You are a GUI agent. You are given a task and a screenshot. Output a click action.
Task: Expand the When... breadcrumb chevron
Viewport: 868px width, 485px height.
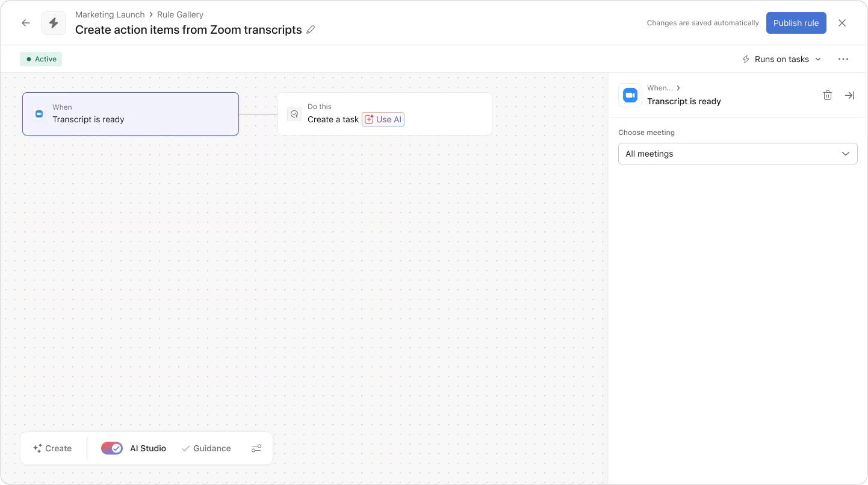678,87
